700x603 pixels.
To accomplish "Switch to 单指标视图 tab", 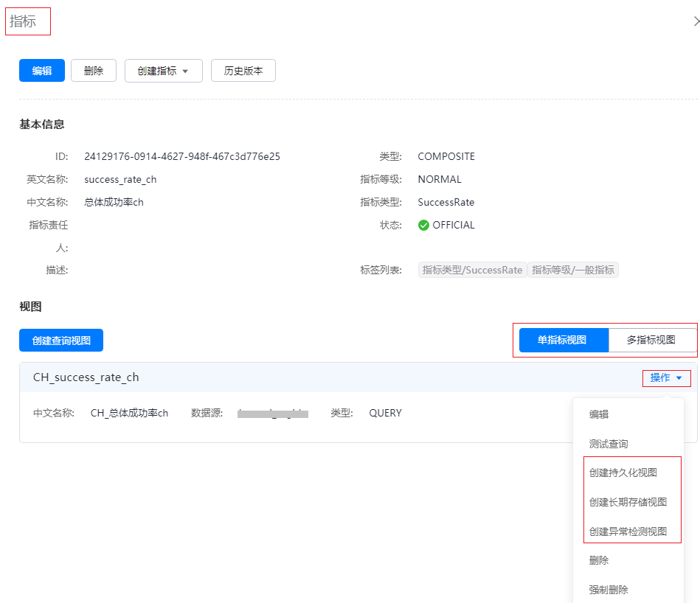I will 562,340.
